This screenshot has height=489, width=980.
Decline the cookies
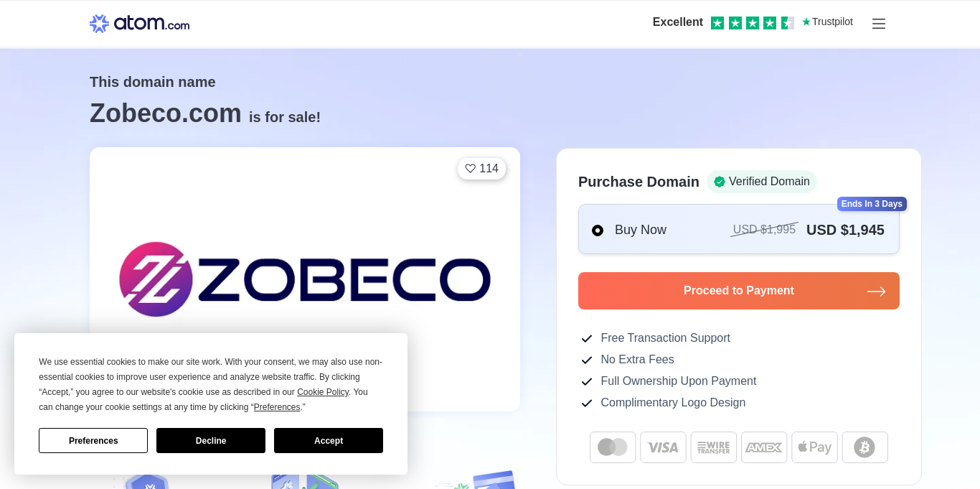pyautogui.click(x=211, y=441)
